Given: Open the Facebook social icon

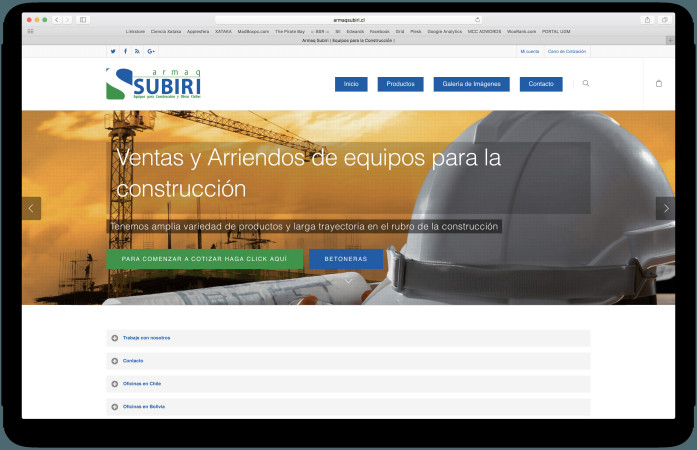Looking at the screenshot, I should (125, 51).
